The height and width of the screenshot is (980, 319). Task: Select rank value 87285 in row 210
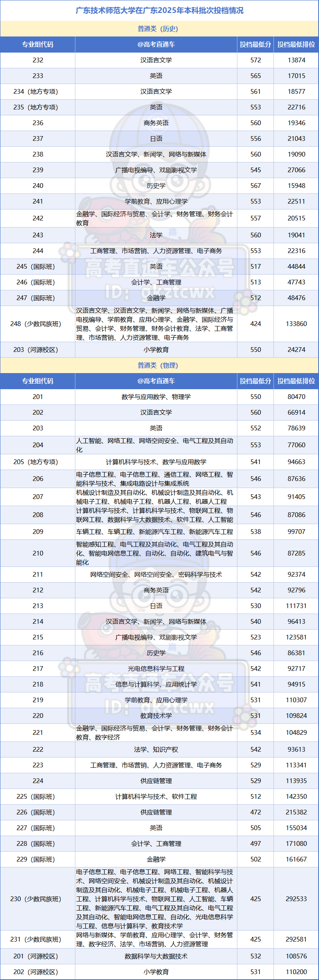pyautogui.click(x=296, y=553)
